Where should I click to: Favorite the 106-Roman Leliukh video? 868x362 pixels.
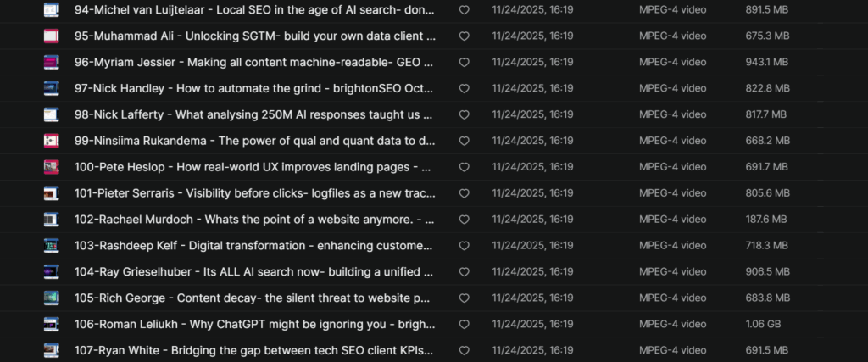click(x=464, y=325)
